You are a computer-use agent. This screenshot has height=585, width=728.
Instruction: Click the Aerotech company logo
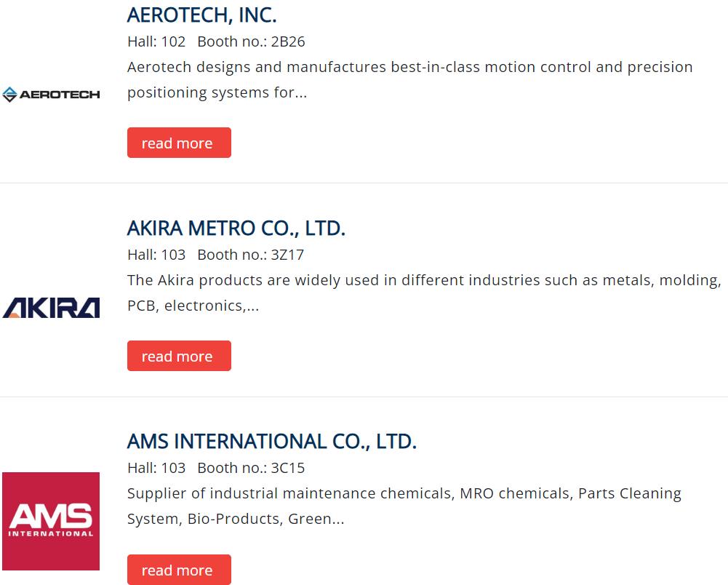click(x=51, y=95)
